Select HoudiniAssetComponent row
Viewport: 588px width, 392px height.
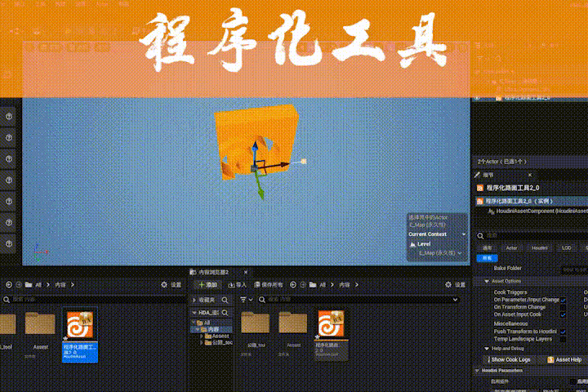pyautogui.click(x=537, y=212)
